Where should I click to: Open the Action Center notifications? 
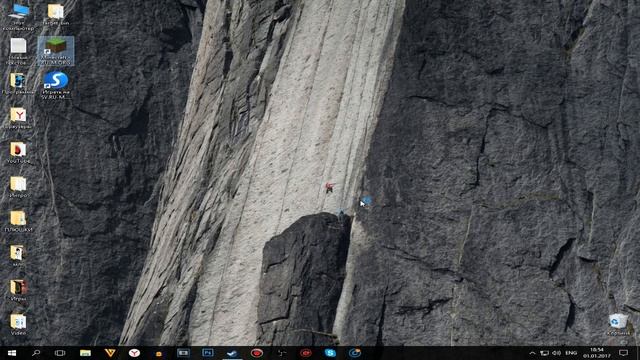[x=623, y=353]
